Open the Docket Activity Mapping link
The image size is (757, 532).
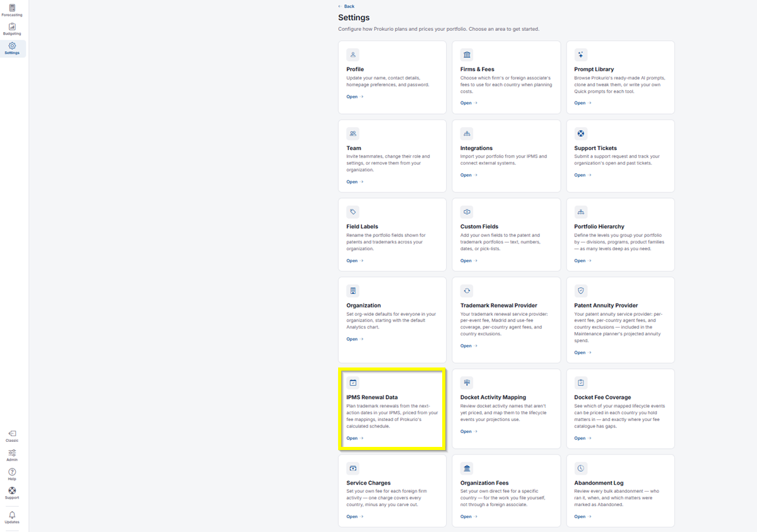(x=469, y=432)
